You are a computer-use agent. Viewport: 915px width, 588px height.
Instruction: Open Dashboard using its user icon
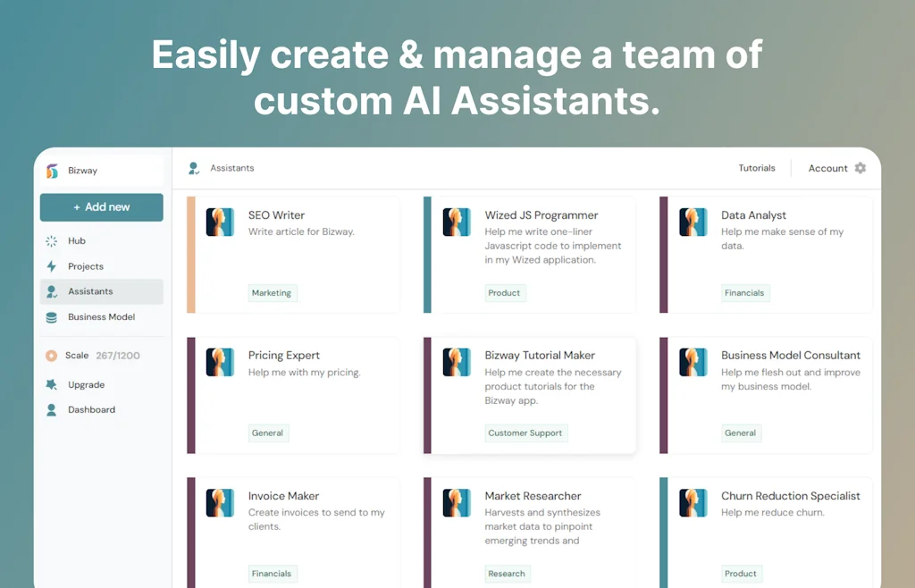point(51,409)
